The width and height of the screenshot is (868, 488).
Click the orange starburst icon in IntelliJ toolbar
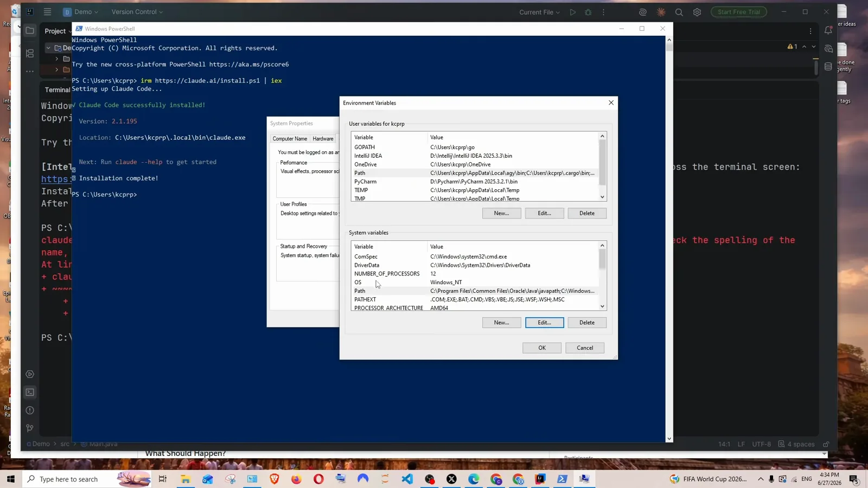coord(661,12)
